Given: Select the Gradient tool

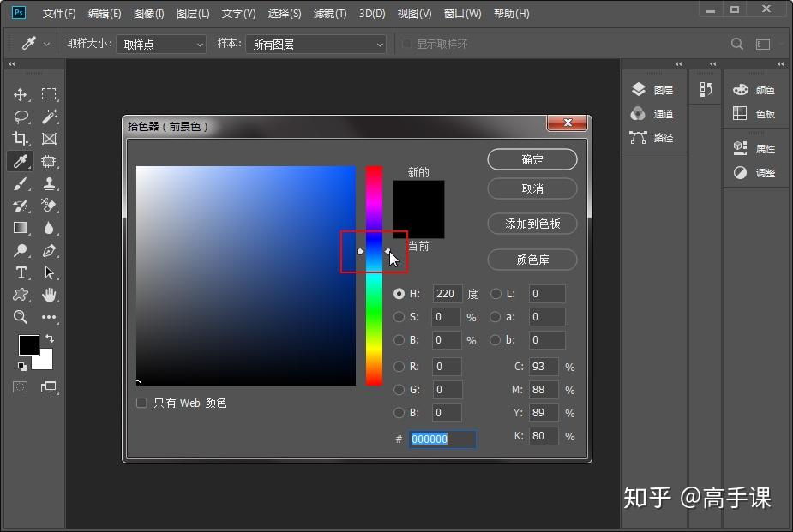Looking at the screenshot, I should pos(21,228).
